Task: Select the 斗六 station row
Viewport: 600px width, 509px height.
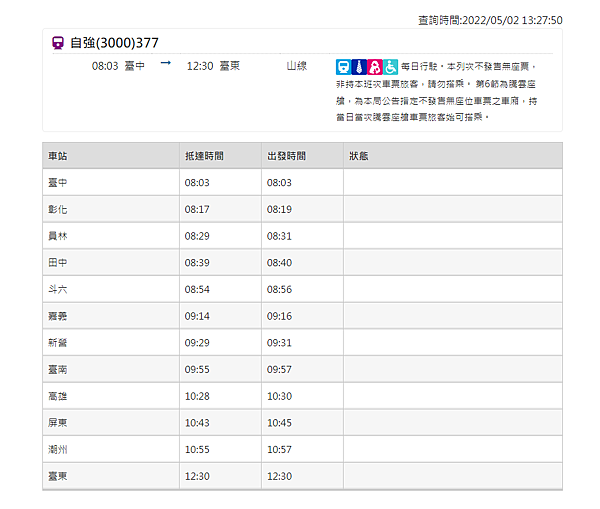Action: coord(302,289)
